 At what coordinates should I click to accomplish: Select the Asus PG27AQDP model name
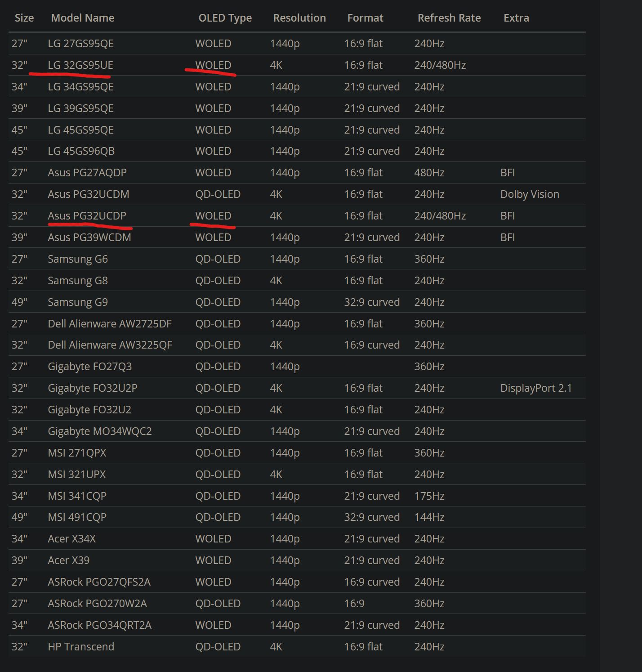point(87,173)
